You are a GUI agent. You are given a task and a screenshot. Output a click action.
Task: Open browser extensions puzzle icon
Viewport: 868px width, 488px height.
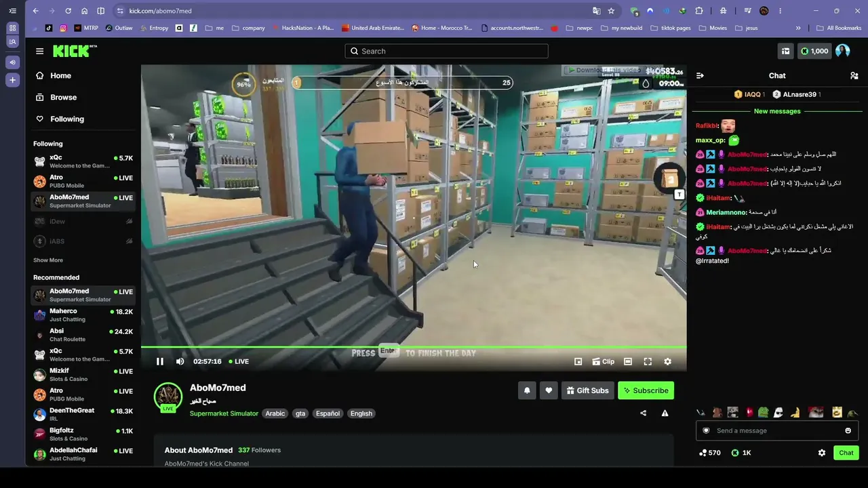tap(699, 11)
